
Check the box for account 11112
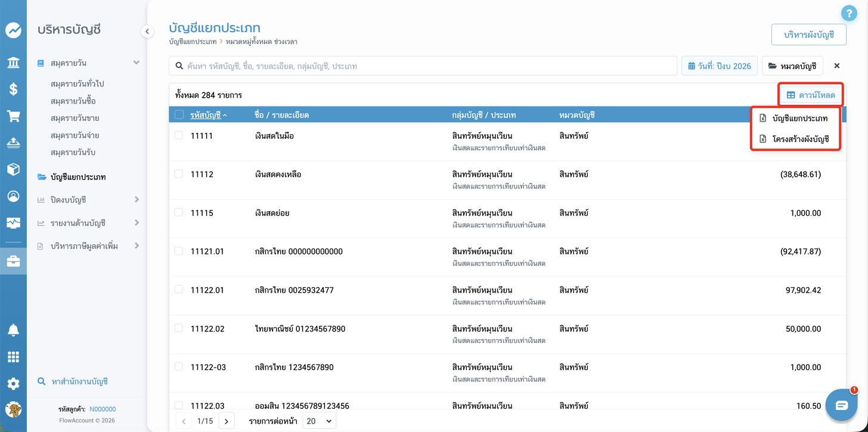pyautogui.click(x=179, y=174)
